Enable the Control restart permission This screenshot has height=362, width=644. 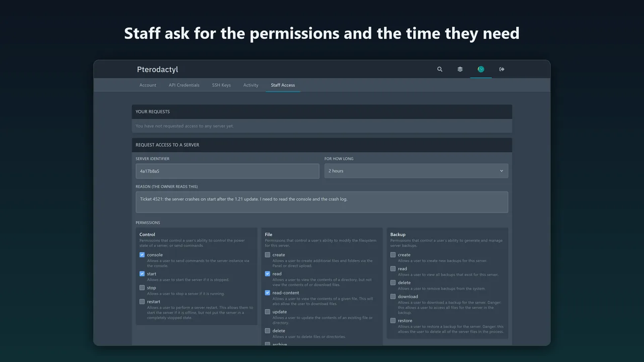142,302
